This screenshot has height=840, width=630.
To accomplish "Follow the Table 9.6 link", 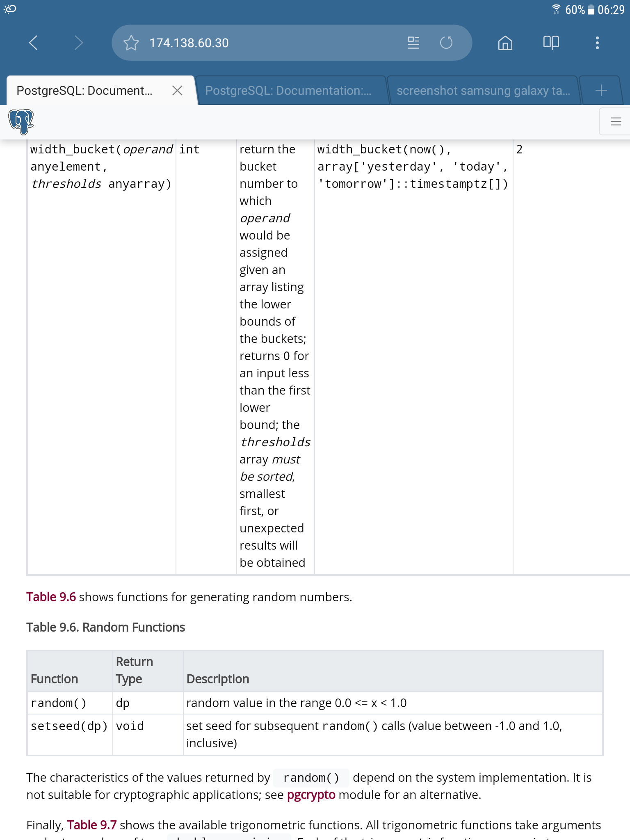I will [x=51, y=597].
